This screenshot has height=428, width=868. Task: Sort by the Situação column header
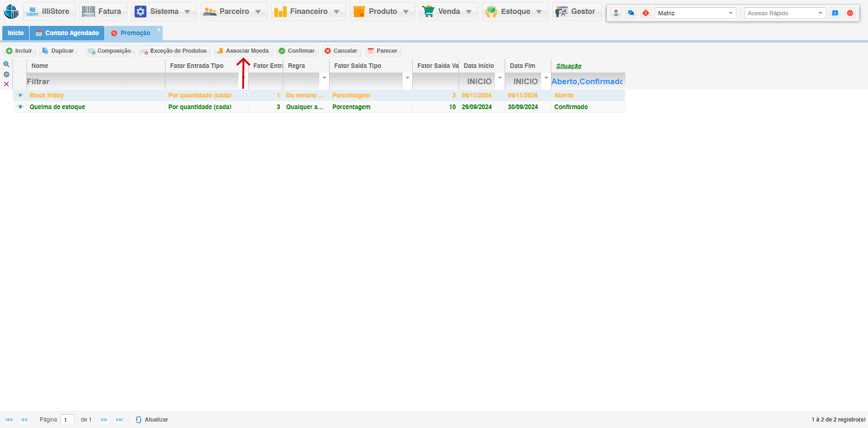click(568, 66)
